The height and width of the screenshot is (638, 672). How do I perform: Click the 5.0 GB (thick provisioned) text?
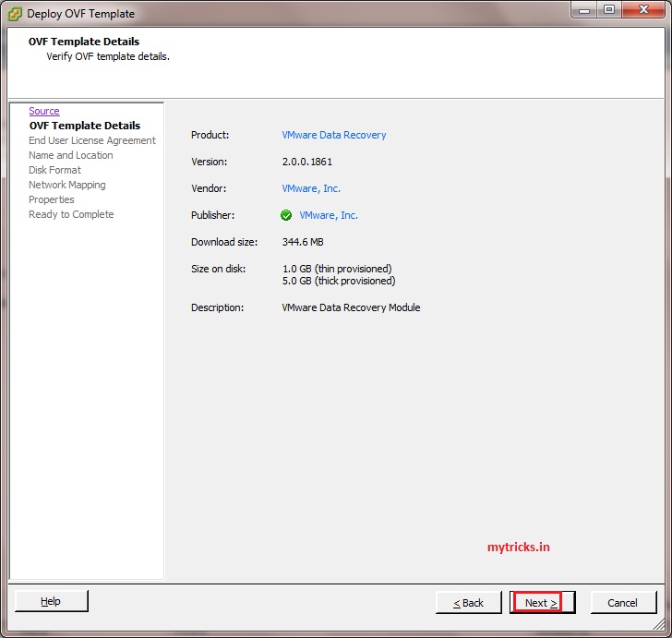click(339, 281)
